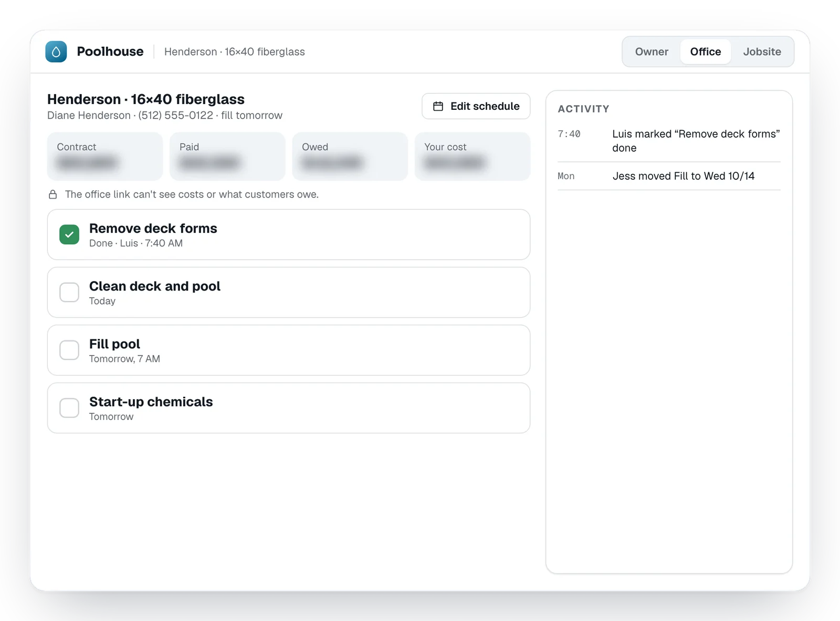This screenshot has width=840, height=621.
Task: Click the lock icon beside the office link notice
Action: click(53, 194)
